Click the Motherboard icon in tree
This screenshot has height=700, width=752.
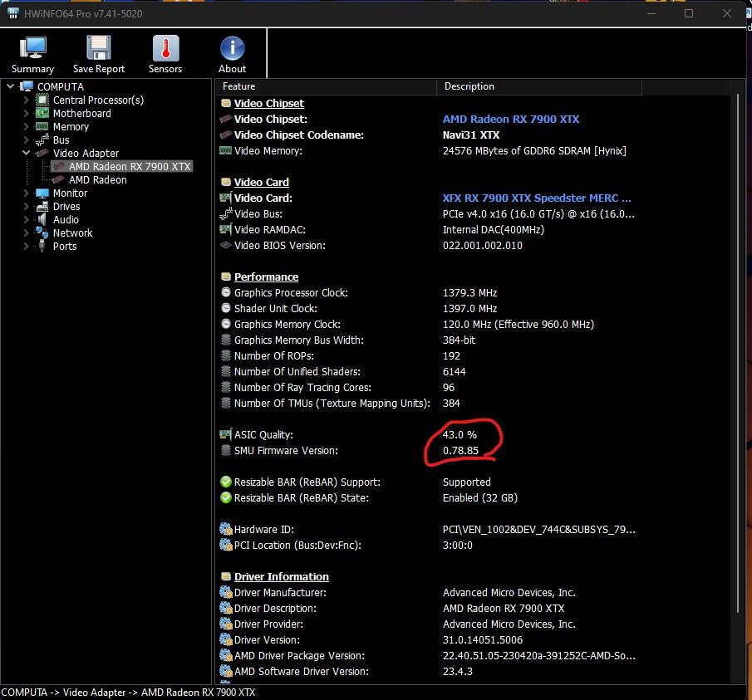pyautogui.click(x=42, y=114)
